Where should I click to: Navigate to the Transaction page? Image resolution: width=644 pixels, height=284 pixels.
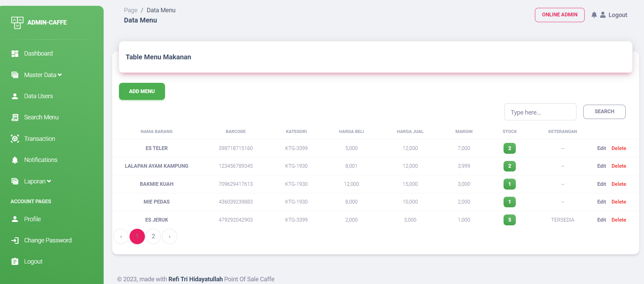pos(40,139)
